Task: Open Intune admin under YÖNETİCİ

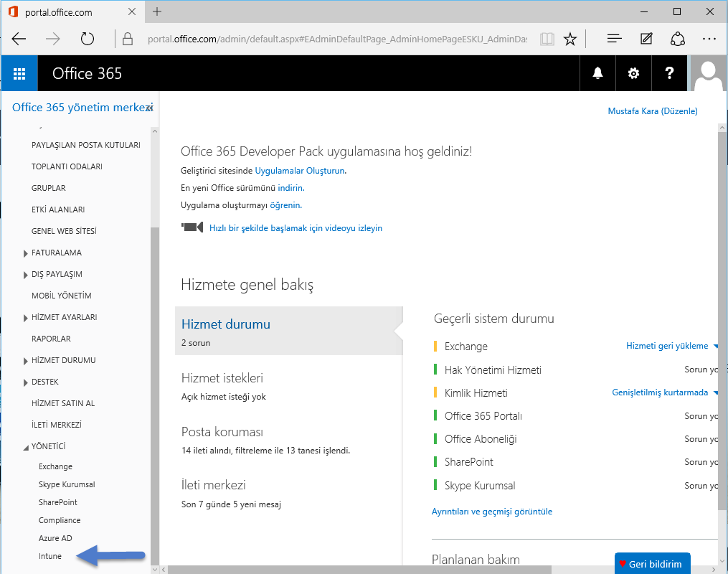Action: (x=50, y=556)
